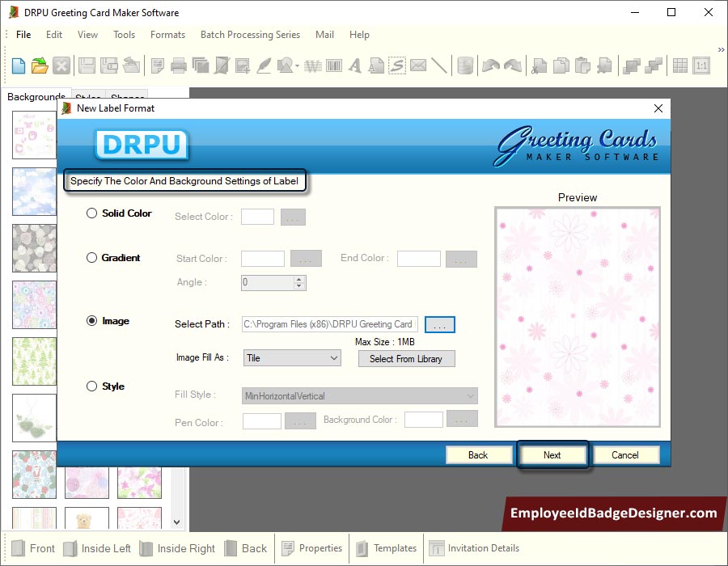Select the Pen drawing tool icon
Image resolution: width=728 pixels, height=566 pixels.
(264, 65)
